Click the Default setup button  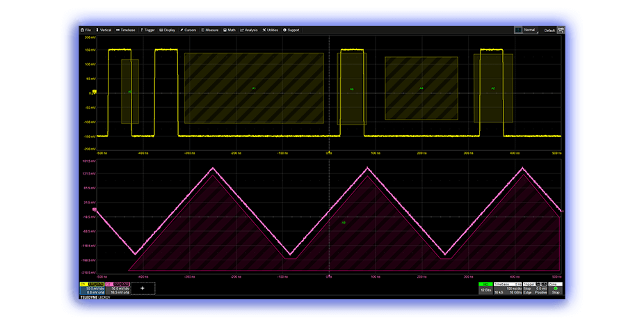(549, 31)
